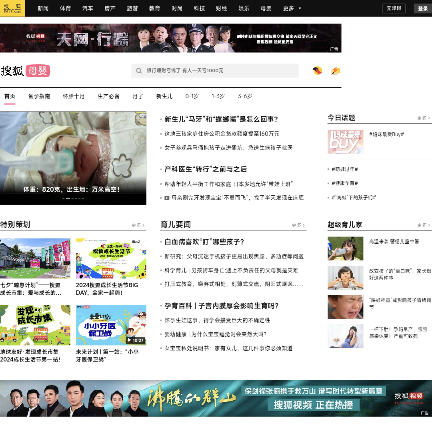Click 更多 arrow next to 特别策划
The height and width of the screenshot is (431, 432).
(x=138, y=225)
